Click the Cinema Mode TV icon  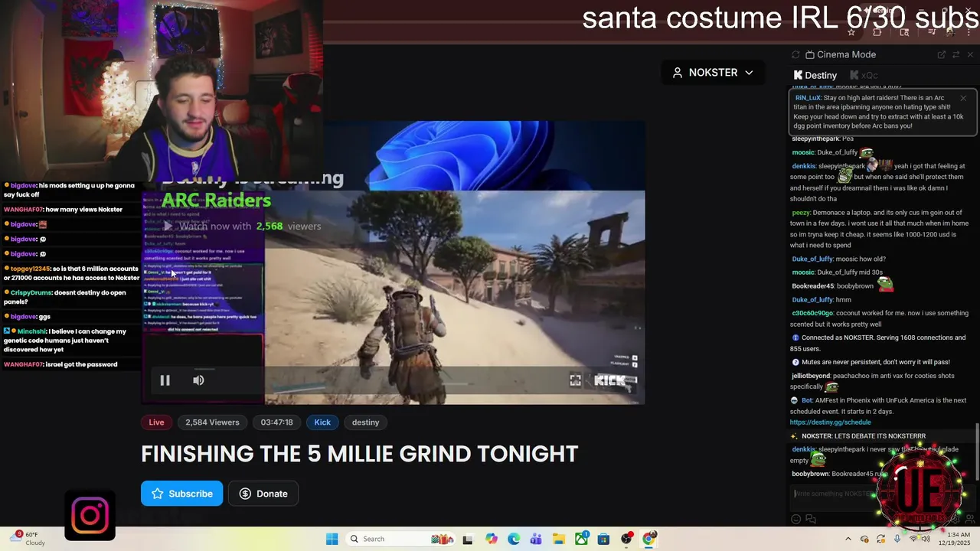click(x=809, y=54)
